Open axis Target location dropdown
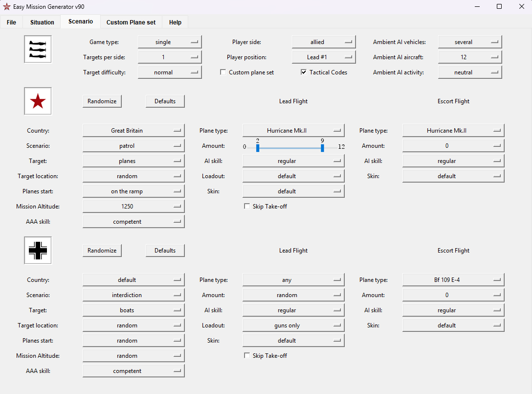 point(133,325)
